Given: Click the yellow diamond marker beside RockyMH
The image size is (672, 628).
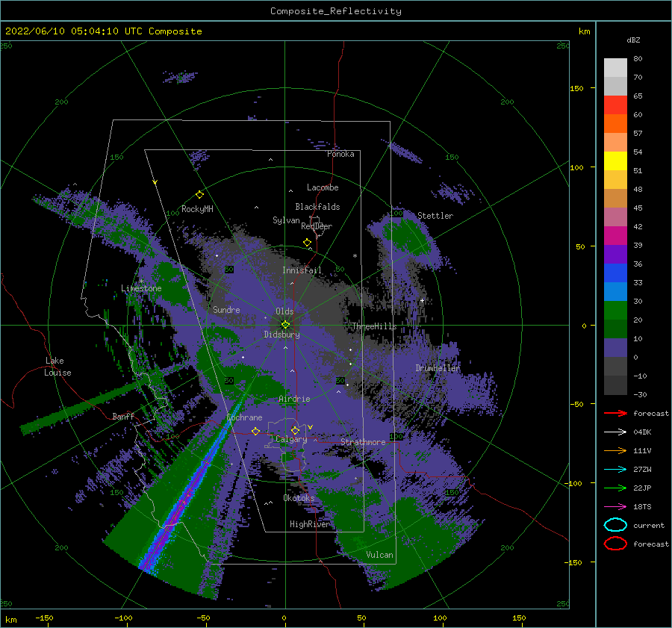Looking at the screenshot, I should click(199, 195).
